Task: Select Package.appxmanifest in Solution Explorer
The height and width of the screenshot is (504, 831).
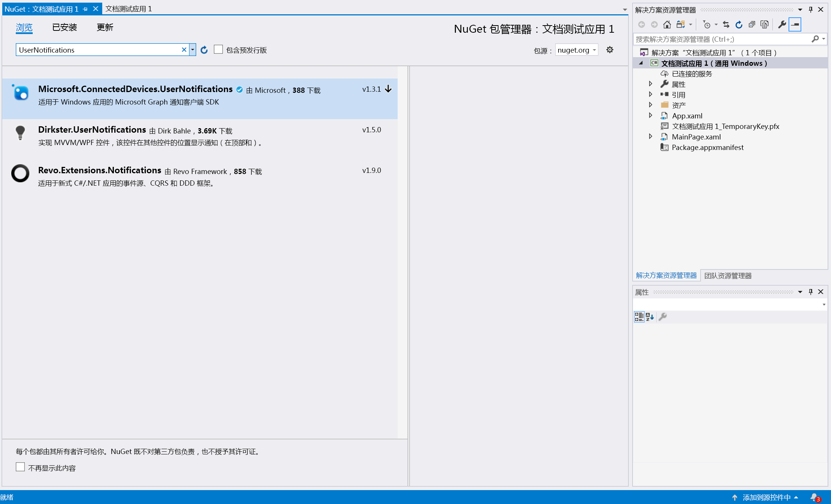Action: pos(707,147)
